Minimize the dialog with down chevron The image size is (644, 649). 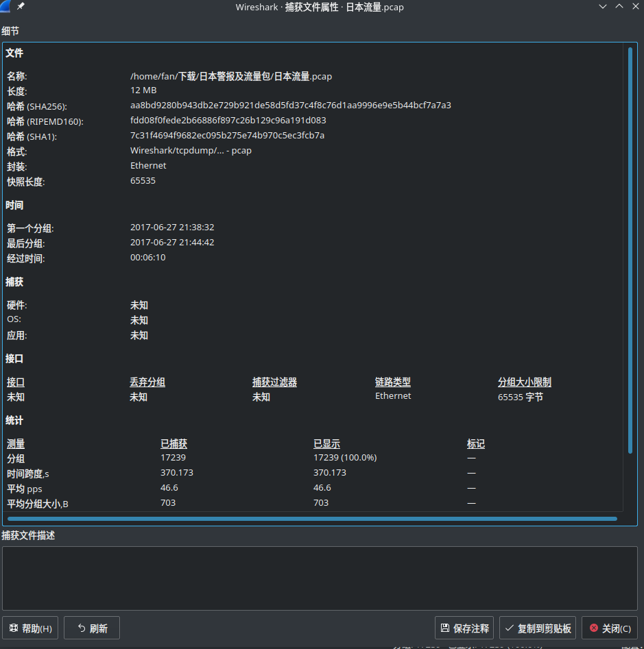click(x=603, y=7)
